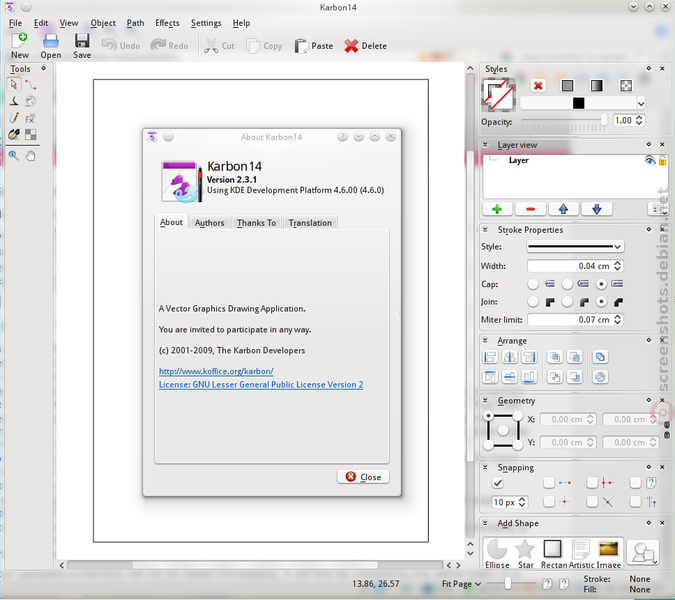The image size is (675, 600).
Task: Create a new document with New icon
Action: [x=20, y=46]
